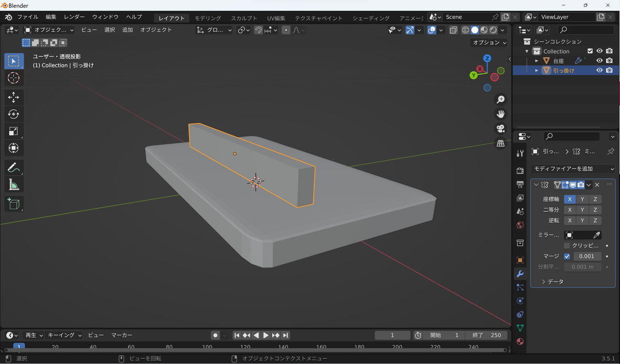Activate the Rotate tool
This screenshot has width=620, height=364.
point(14,114)
